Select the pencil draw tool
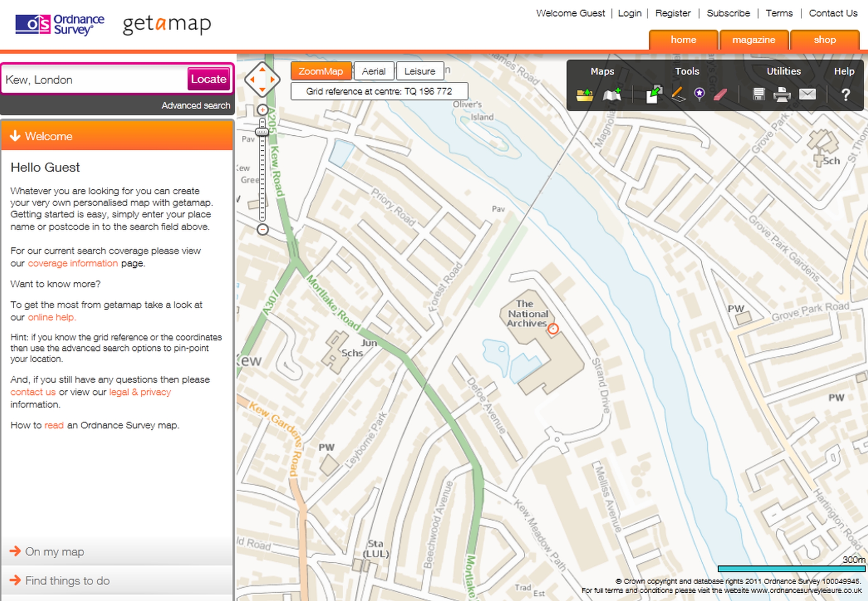 coord(678,94)
